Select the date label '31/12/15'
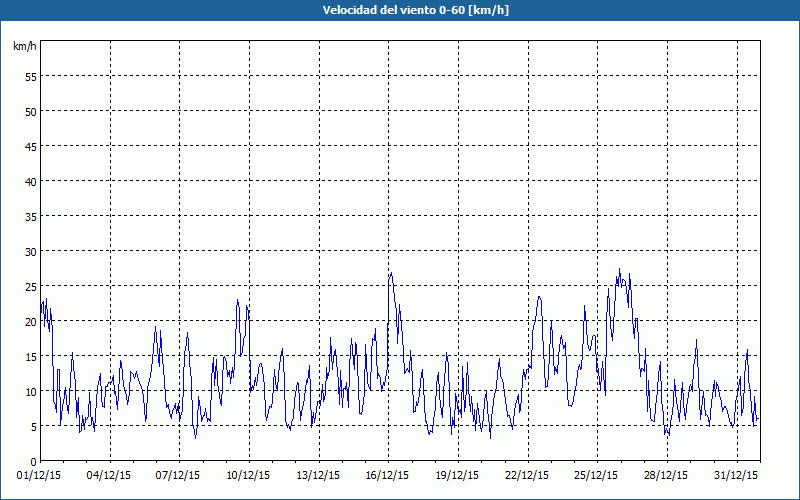The image size is (800, 500). point(736,476)
